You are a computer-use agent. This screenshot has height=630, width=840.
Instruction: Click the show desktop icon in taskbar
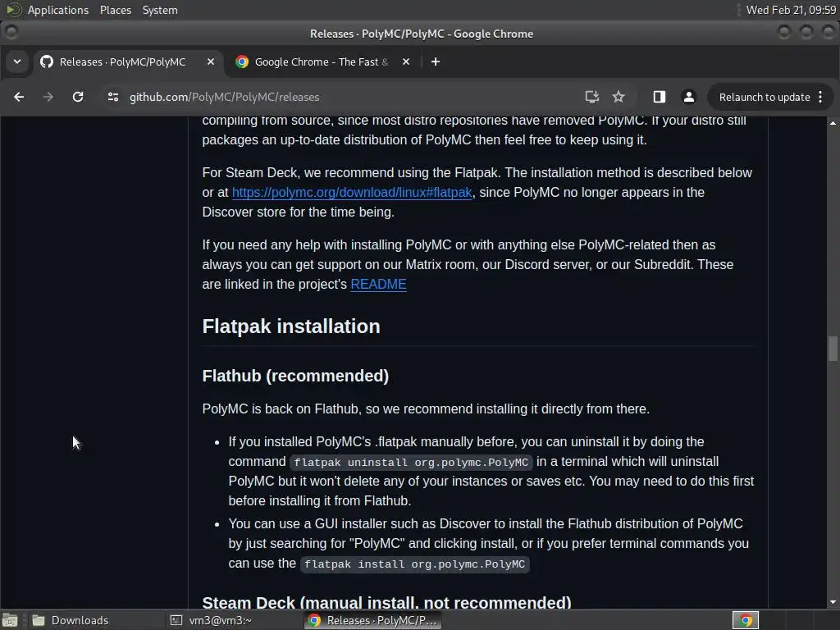point(10,620)
